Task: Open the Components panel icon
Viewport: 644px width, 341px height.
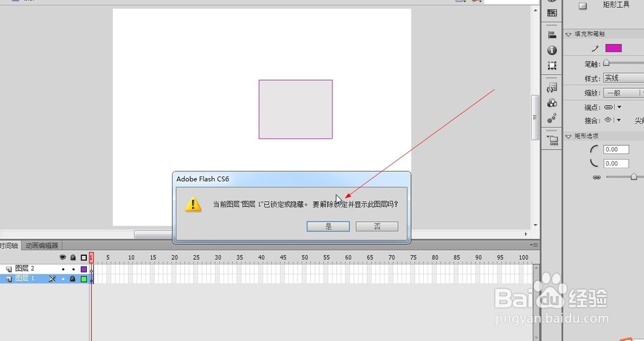Action: pyautogui.click(x=552, y=103)
